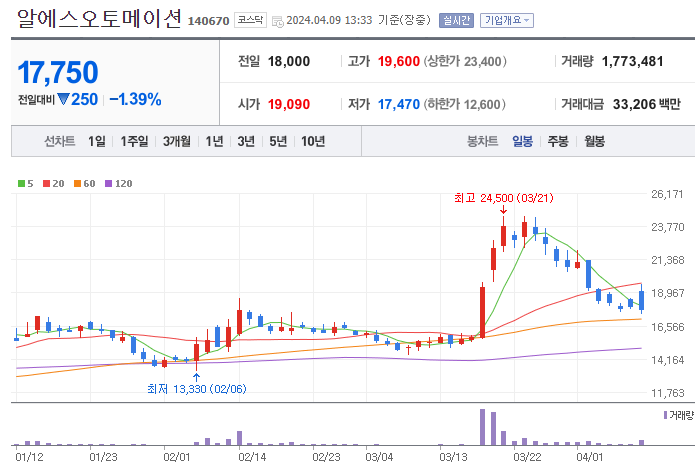The height and width of the screenshot is (467, 695).
Task: Click the previous close value 18,000
Action: (289, 62)
